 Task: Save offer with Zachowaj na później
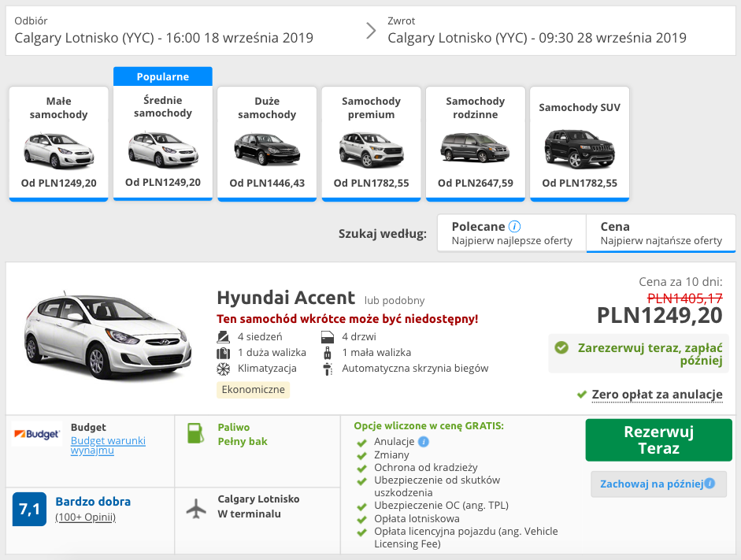pos(650,484)
